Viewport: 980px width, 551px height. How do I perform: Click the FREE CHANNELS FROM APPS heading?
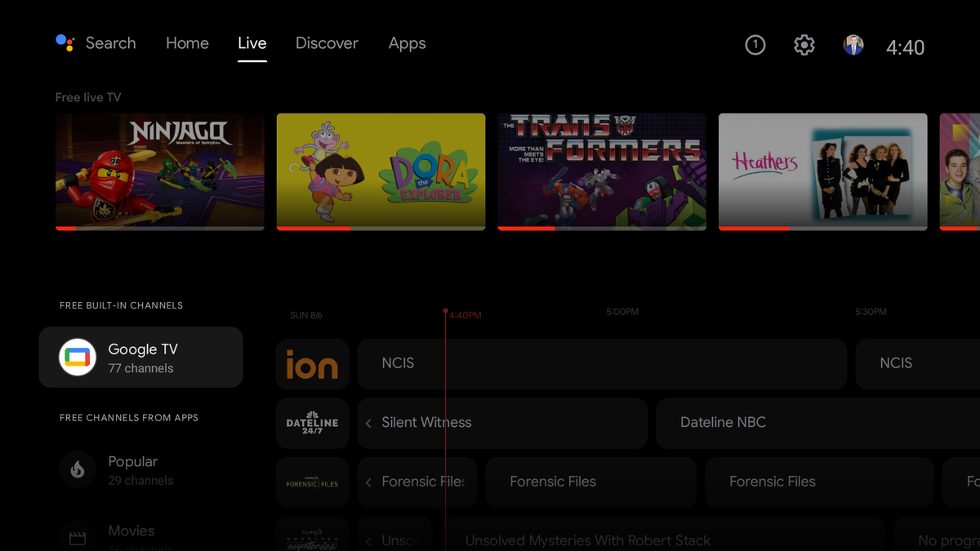[129, 417]
